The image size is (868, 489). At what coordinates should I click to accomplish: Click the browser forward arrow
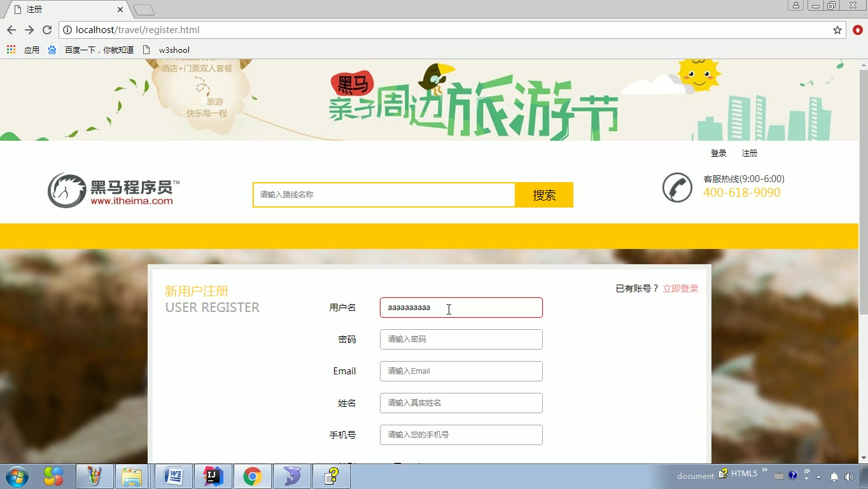pos(29,30)
